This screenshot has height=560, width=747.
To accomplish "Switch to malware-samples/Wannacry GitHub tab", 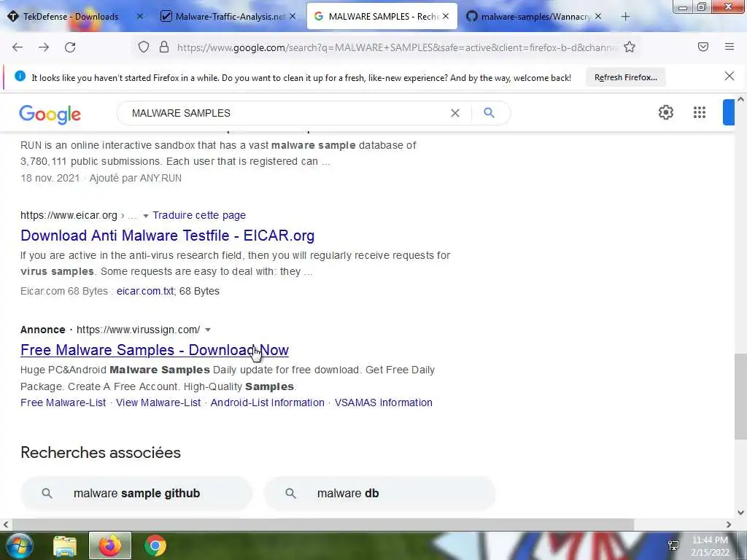I will 535,16.
